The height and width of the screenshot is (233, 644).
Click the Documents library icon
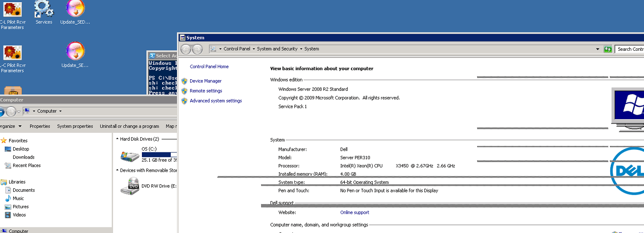coord(8,190)
